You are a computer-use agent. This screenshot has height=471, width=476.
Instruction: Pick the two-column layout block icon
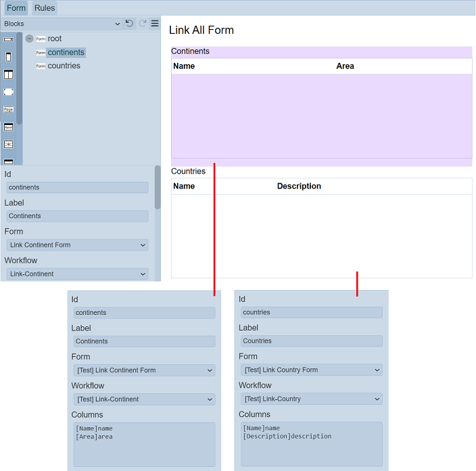[9, 74]
